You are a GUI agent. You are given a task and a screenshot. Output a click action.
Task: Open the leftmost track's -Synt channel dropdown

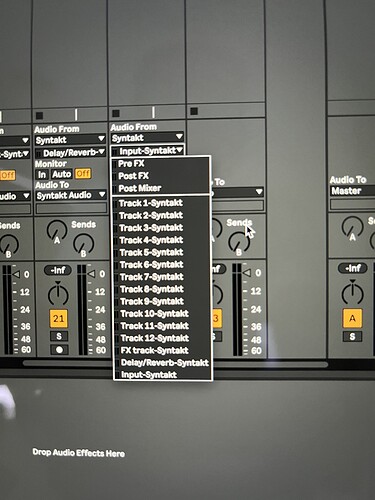(15, 154)
